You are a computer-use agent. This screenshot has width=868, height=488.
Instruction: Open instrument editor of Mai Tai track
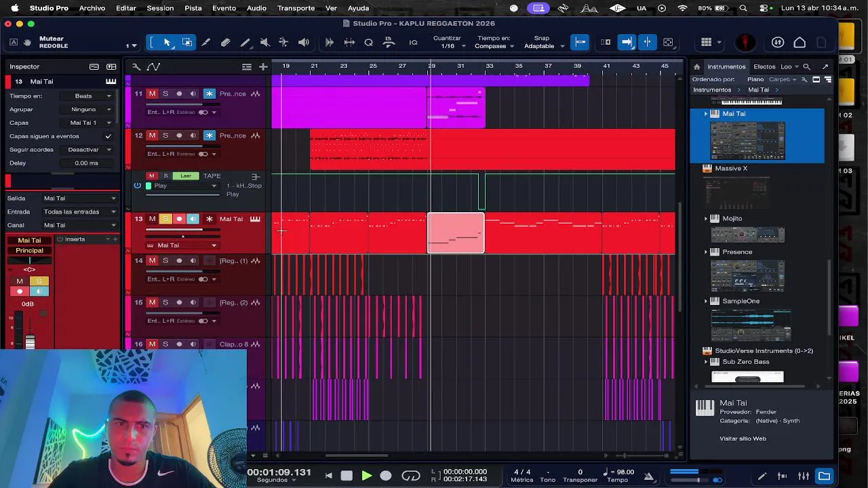(x=255, y=219)
